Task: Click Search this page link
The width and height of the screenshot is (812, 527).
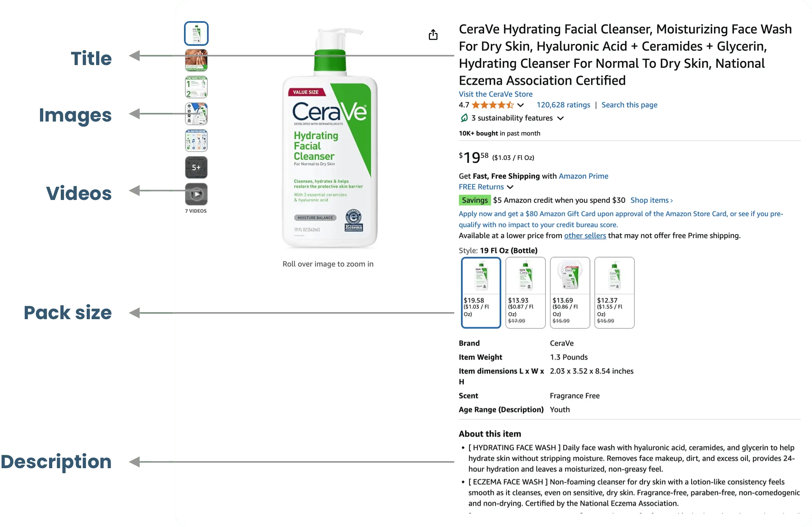Action: pos(629,105)
